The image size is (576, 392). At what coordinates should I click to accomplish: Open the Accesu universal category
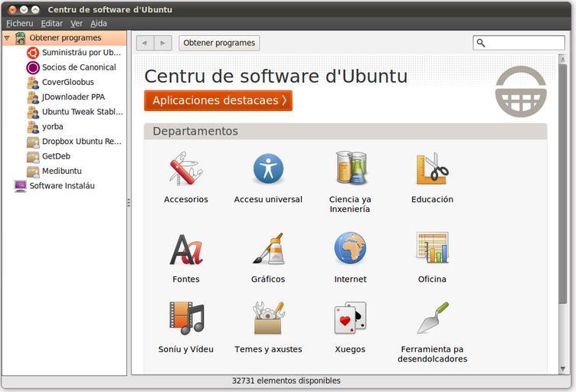point(268,169)
